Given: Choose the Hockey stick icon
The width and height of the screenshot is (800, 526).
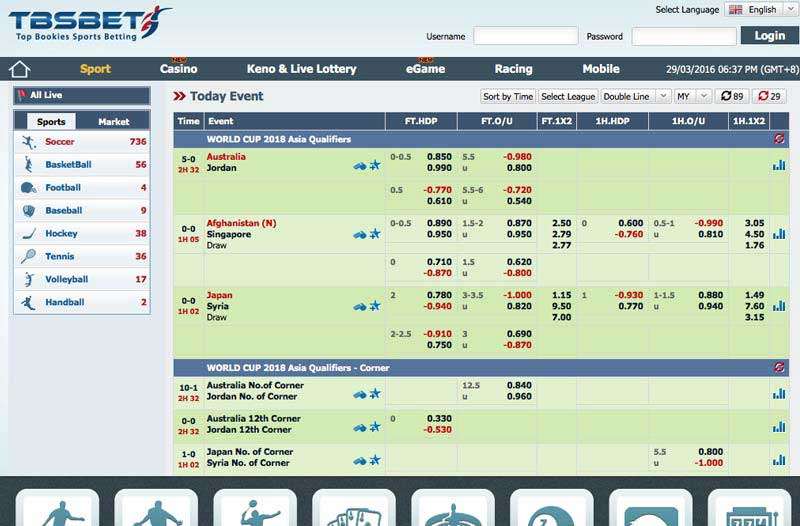Looking at the screenshot, I should pyautogui.click(x=29, y=234).
